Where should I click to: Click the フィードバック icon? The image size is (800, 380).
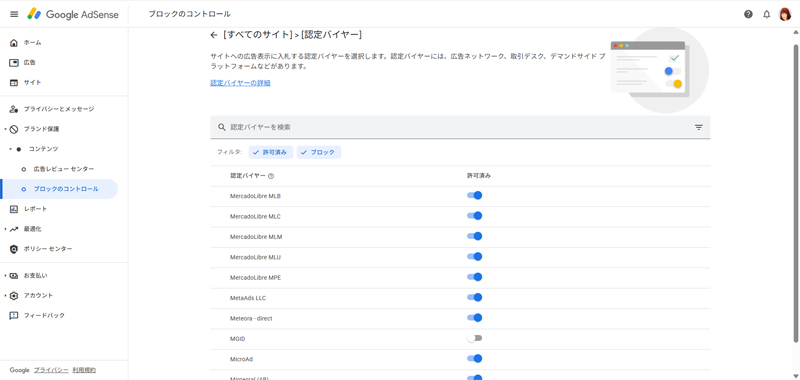coord(14,315)
